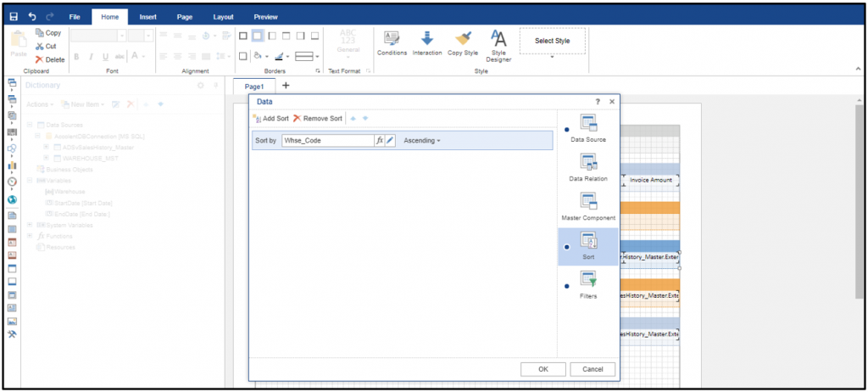Toggle Bold formatting
This screenshot has width=868, height=392.
tap(76, 56)
